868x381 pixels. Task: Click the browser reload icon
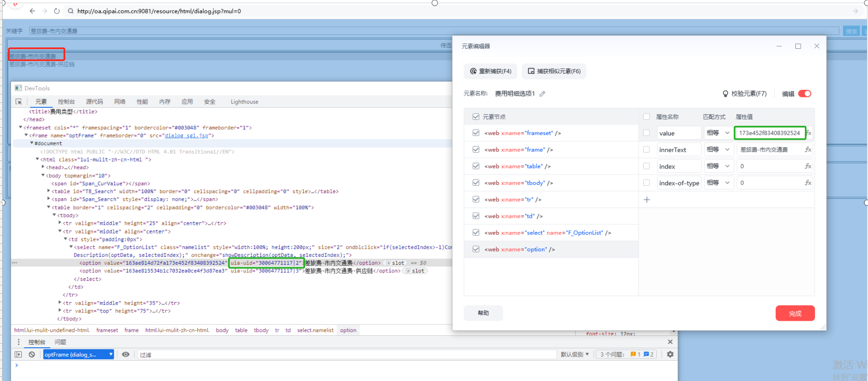pos(57,11)
